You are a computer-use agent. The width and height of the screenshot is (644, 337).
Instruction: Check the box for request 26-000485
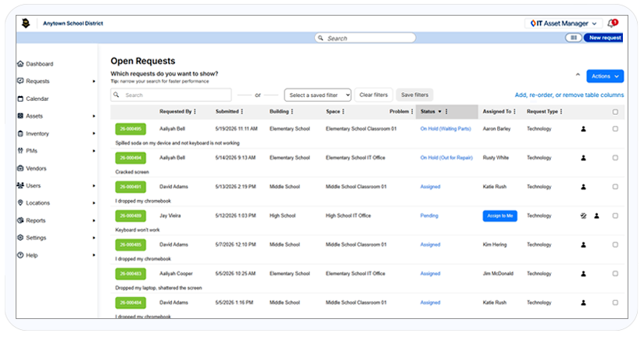[x=615, y=245]
